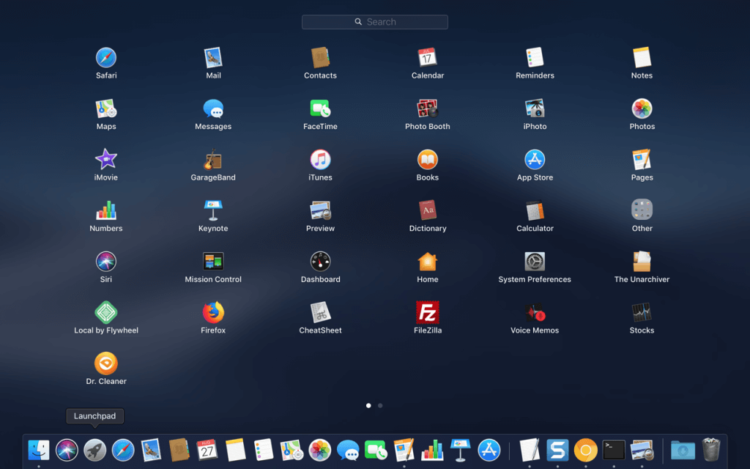Image resolution: width=750 pixels, height=469 pixels.
Task: Open the Dictionary app
Action: point(427,211)
